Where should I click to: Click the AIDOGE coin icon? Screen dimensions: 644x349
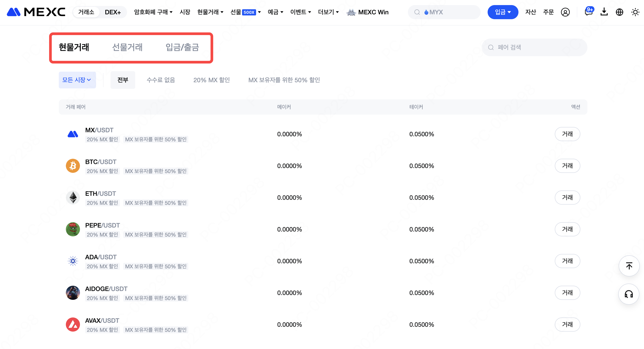click(73, 293)
